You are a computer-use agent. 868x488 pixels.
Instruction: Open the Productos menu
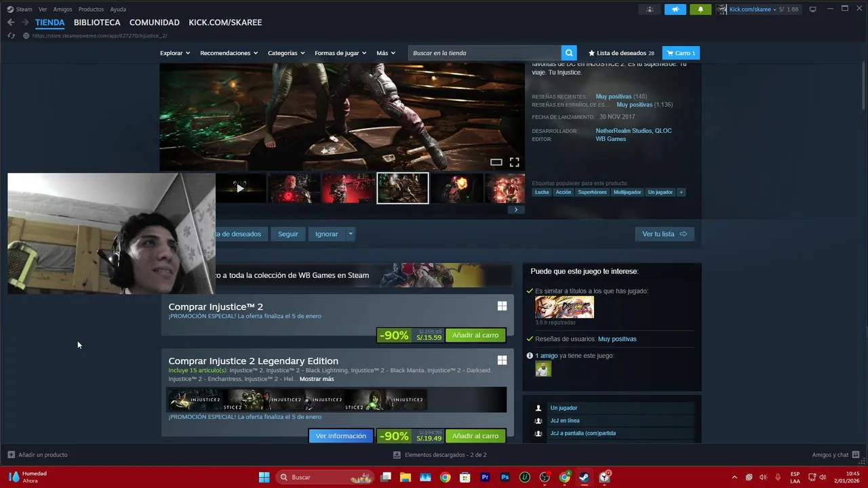click(91, 9)
